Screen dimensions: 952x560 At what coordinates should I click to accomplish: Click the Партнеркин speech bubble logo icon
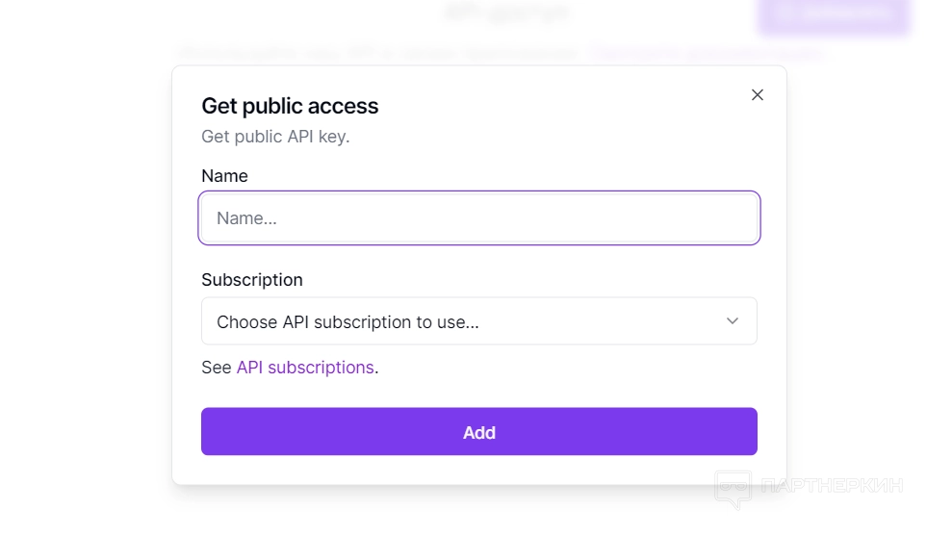(x=733, y=489)
